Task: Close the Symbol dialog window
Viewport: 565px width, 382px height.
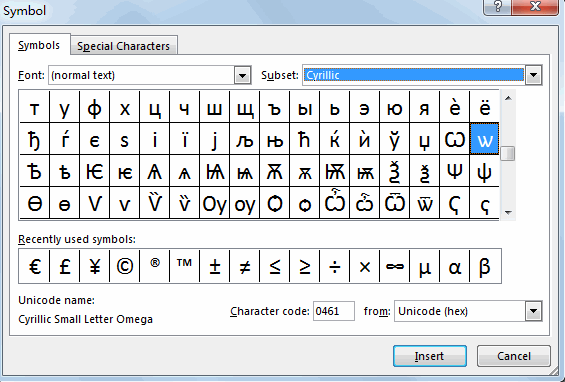Action: coord(535,6)
